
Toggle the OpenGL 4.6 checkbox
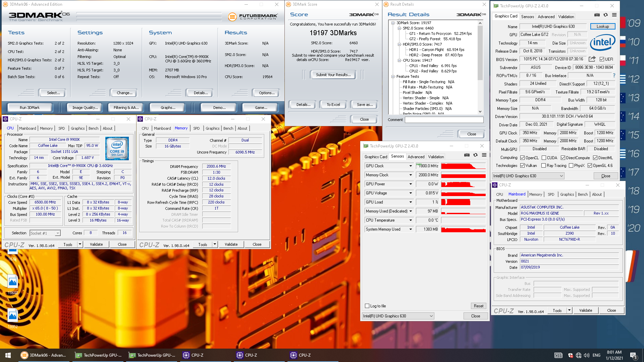pyautogui.click(x=590, y=166)
